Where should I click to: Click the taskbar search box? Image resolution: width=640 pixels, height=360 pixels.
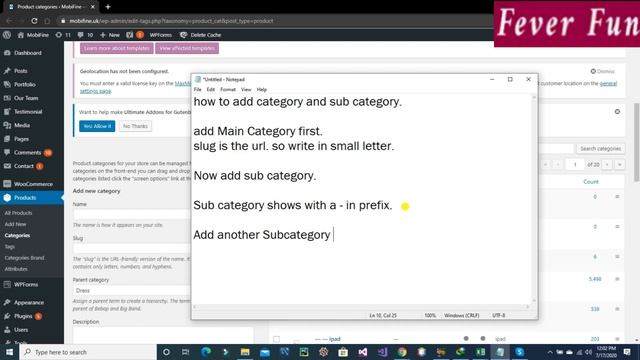point(88,352)
